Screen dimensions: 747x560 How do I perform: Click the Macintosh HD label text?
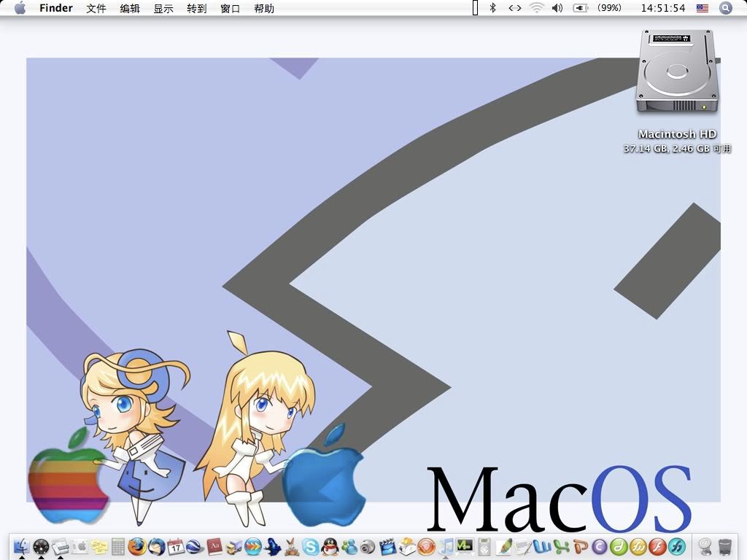click(678, 134)
